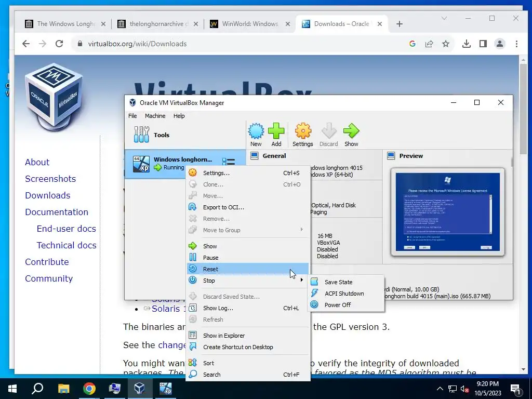Click the VirtualBox cube logo on the webpage

(x=54, y=98)
